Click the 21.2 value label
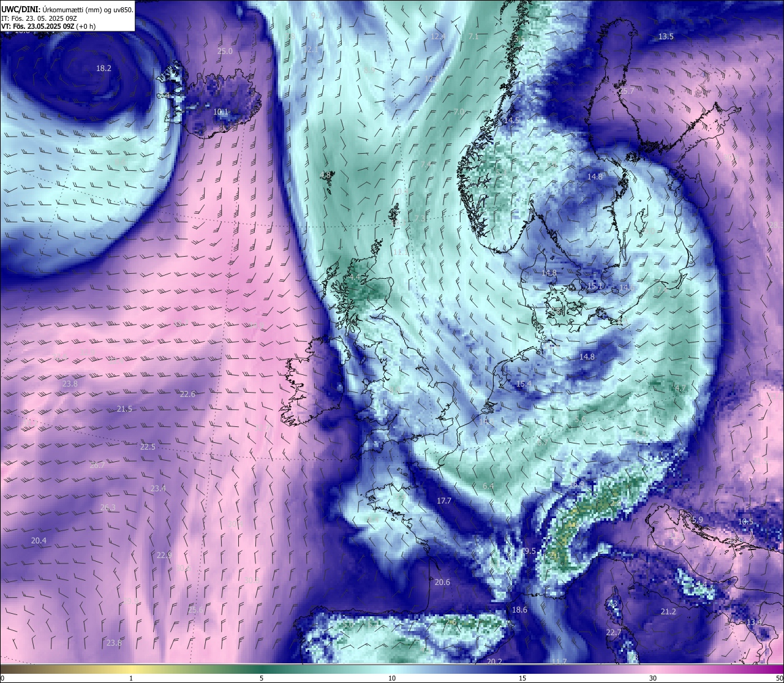Image resolution: width=784 pixels, height=683 pixels. click(668, 611)
